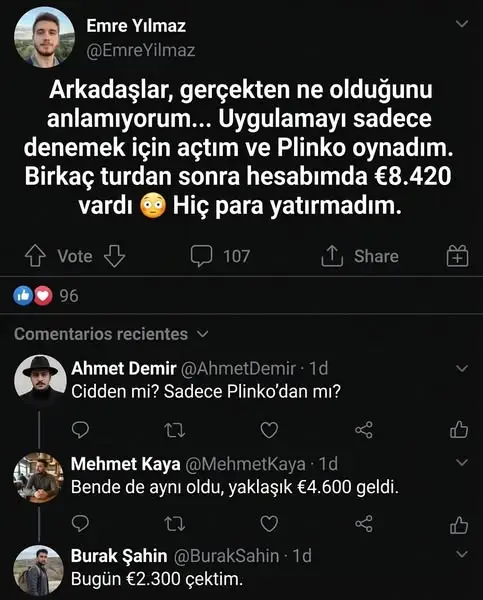Viewport: 483px width, 600px height.
Task: Like Ahmet Demir's comment with heart
Action: [x=269, y=430]
